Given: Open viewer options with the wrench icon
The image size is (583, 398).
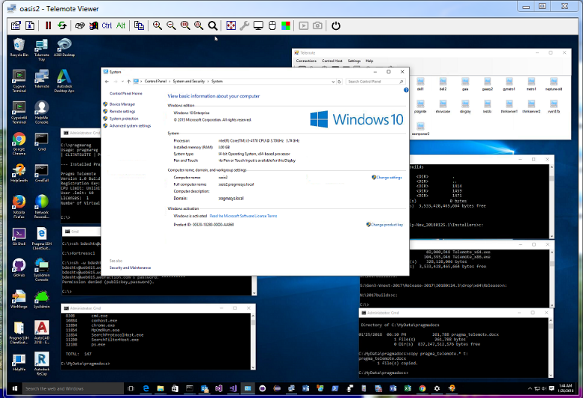Looking at the screenshot, I should pos(244,26).
